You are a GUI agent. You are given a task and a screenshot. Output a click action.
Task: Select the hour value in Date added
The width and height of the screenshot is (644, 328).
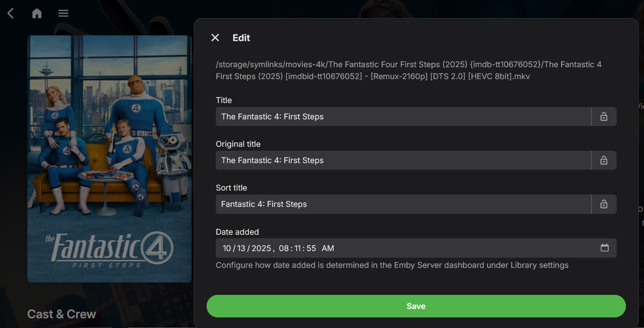click(x=283, y=248)
